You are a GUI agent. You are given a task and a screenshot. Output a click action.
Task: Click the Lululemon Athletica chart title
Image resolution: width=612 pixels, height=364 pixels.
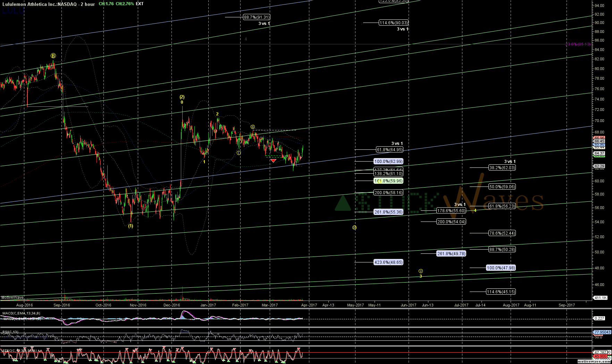[x=49, y=4]
